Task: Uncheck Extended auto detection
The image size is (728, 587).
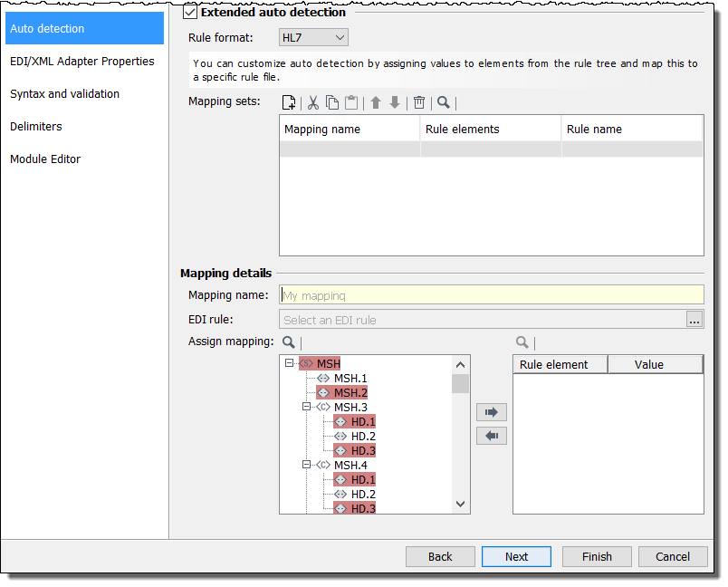Action: tap(189, 13)
